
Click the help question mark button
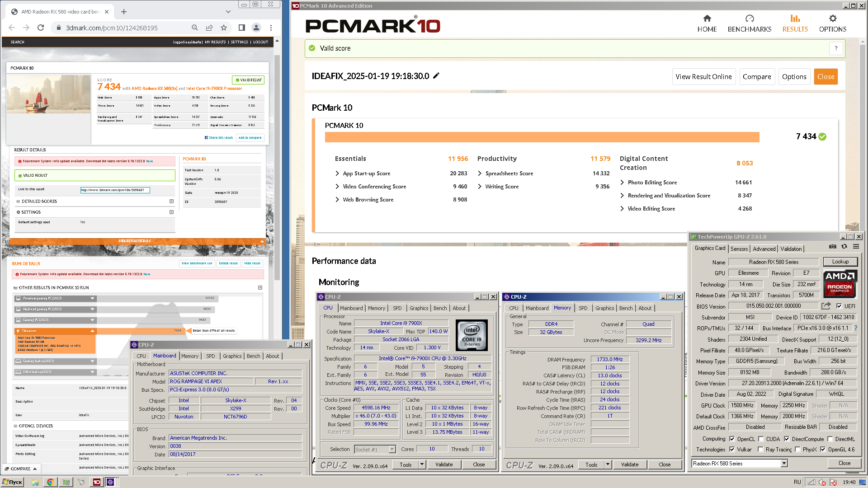click(836, 48)
